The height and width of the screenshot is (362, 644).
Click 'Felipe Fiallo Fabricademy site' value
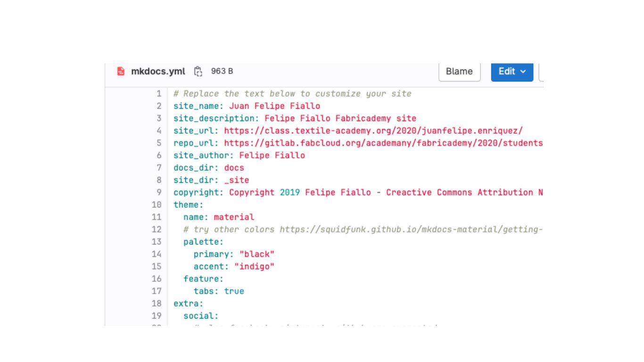pyautogui.click(x=340, y=118)
